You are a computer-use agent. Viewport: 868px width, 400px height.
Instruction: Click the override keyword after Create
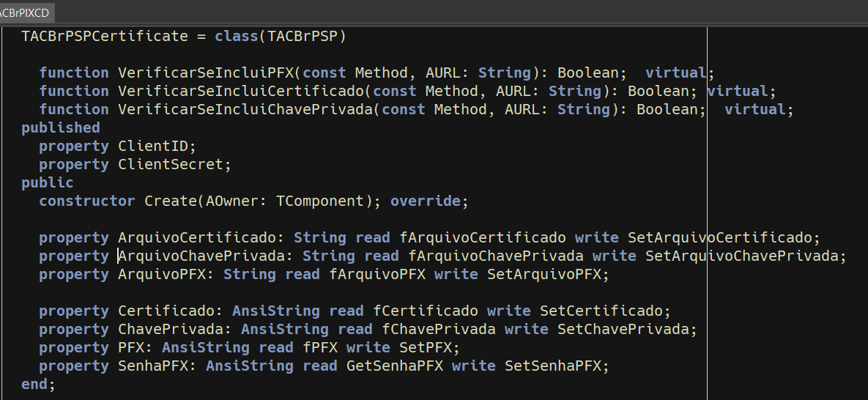point(425,201)
